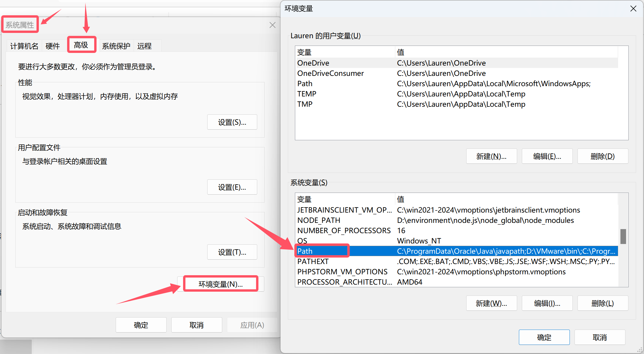644x354 pixels.
Task: Switch to the 硬件 tab
Action: (52, 46)
